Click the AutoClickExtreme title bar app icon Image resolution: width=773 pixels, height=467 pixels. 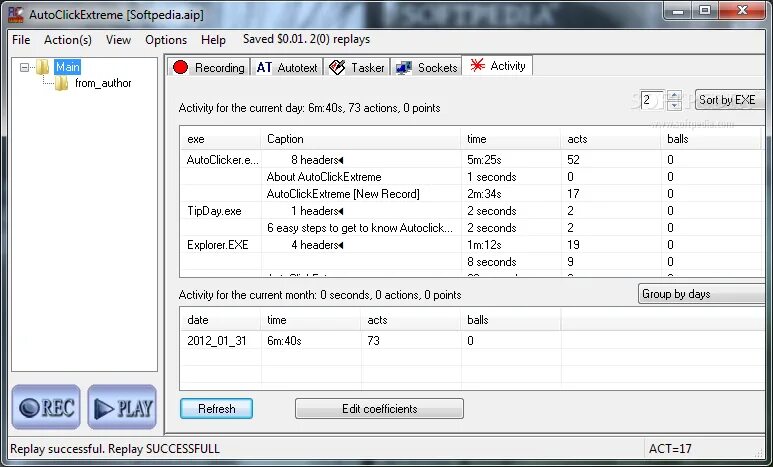[x=16, y=14]
